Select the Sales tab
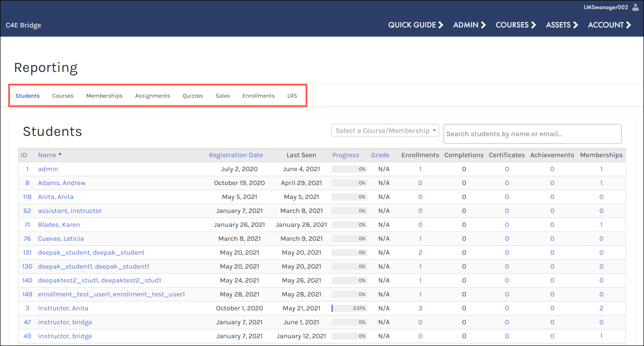 click(x=223, y=96)
